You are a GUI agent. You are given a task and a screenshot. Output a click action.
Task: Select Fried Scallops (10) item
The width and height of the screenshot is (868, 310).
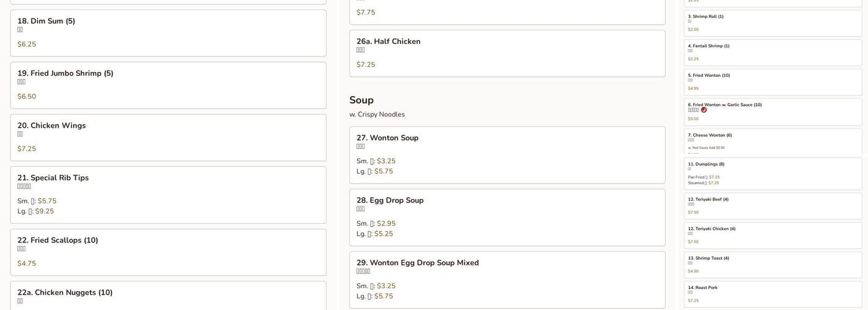click(x=168, y=252)
